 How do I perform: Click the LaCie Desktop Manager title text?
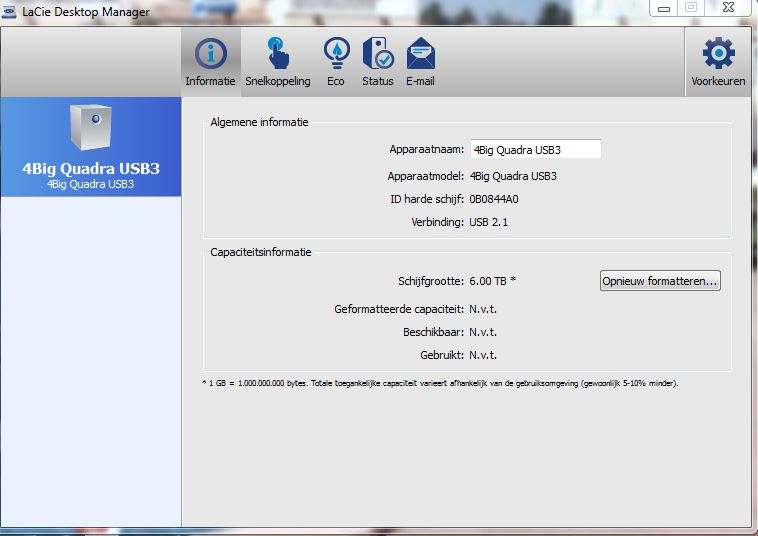click(86, 11)
